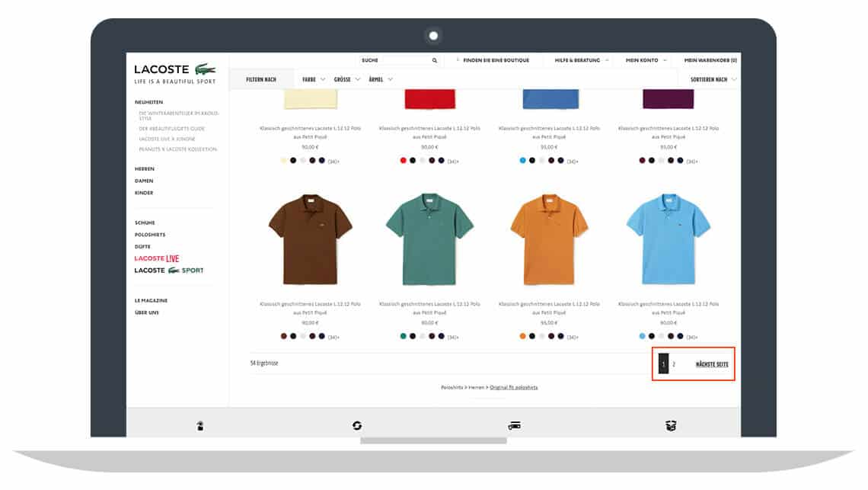
Task: Open Lacoste Live x Jonone sub-link
Action: tap(167, 139)
